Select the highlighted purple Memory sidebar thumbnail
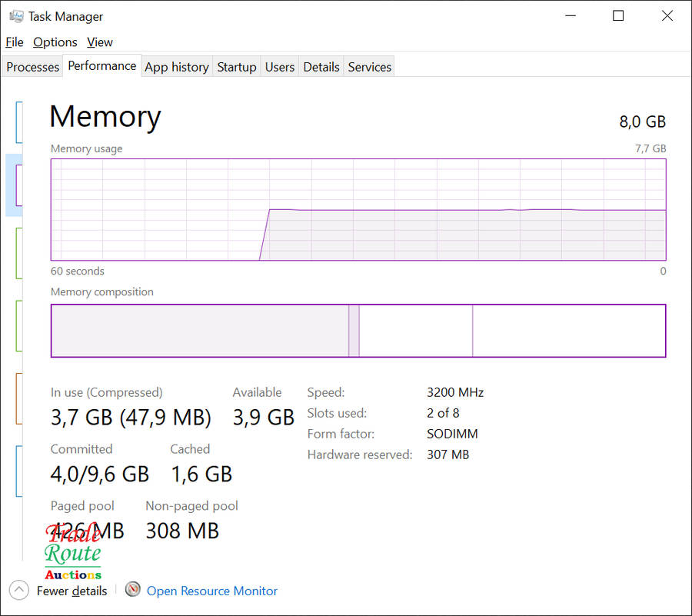This screenshot has height=616, width=692. (18, 185)
